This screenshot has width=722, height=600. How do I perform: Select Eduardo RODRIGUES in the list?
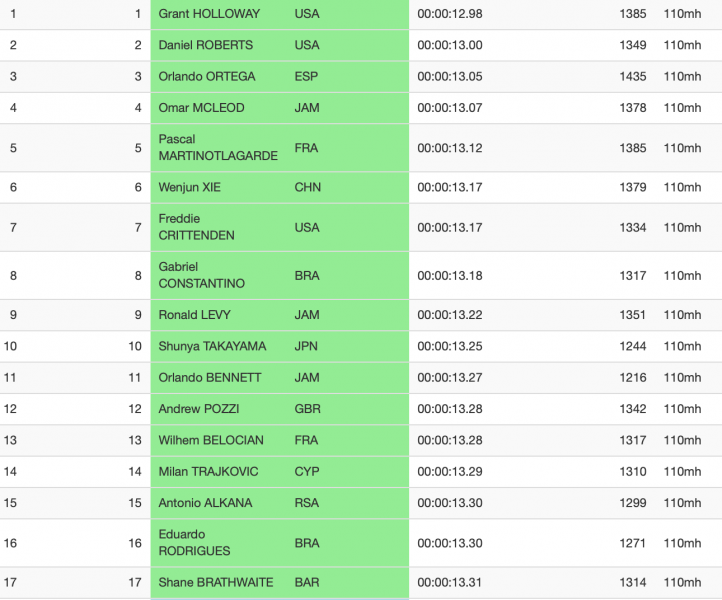[x=194, y=542]
